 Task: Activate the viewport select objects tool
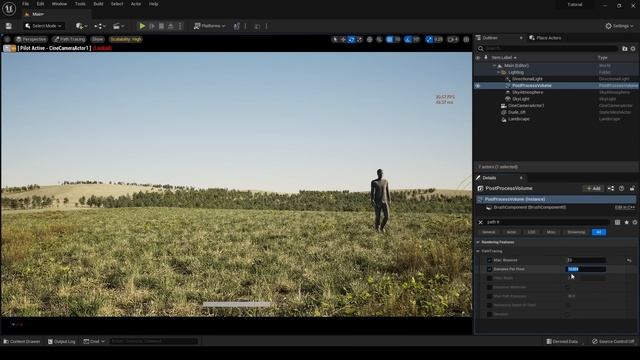tap(335, 40)
